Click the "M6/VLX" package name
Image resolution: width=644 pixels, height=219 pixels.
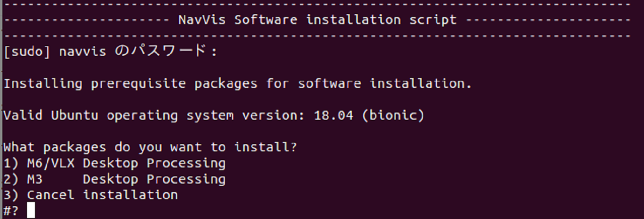click(51, 163)
